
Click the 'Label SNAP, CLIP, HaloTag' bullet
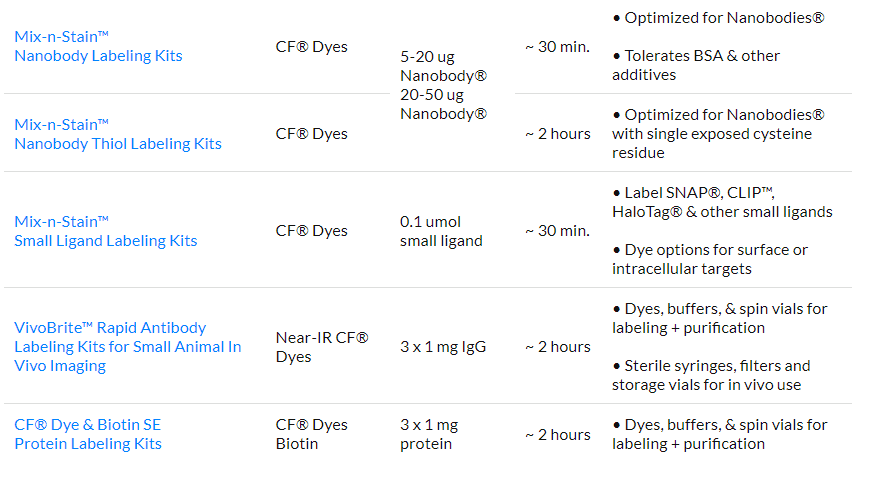[x=722, y=202]
